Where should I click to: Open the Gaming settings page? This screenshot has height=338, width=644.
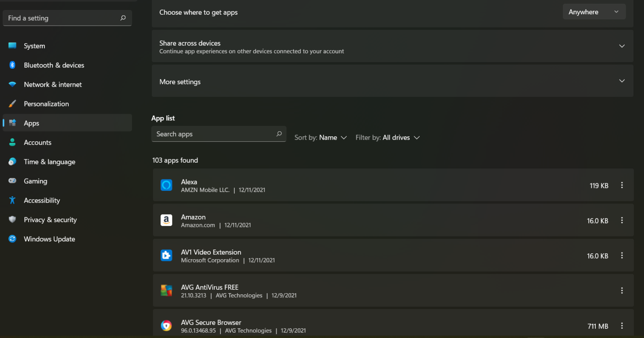(x=67, y=181)
